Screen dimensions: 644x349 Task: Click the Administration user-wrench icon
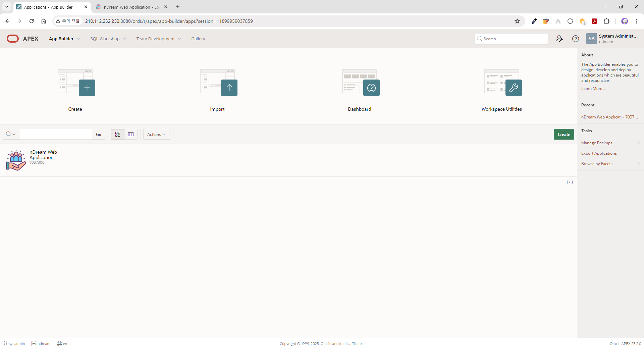559,39
